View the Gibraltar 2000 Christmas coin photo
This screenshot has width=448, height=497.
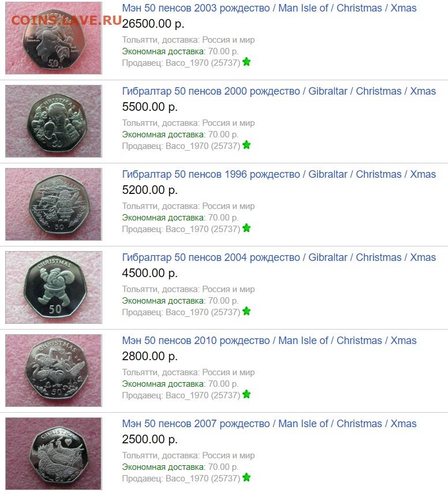tap(54, 121)
